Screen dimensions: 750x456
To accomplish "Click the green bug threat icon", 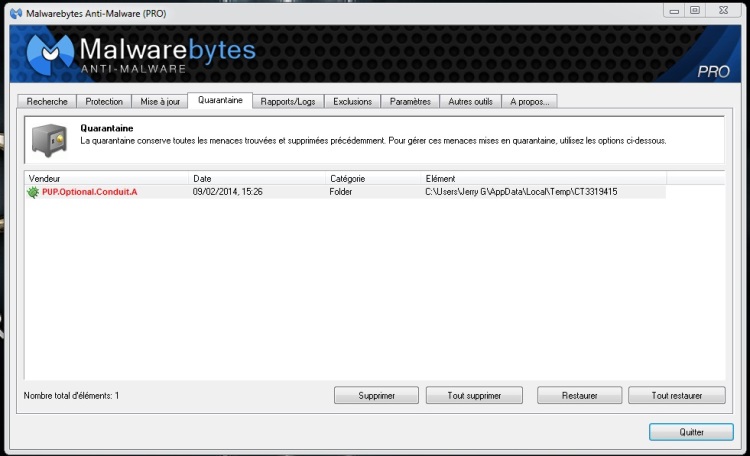I will (33, 192).
